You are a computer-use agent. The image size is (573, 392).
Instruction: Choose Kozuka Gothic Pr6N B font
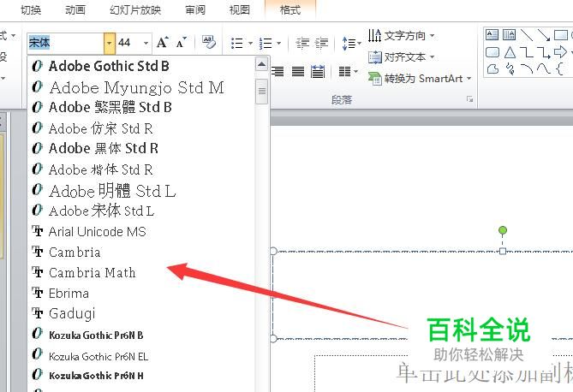(x=141, y=335)
